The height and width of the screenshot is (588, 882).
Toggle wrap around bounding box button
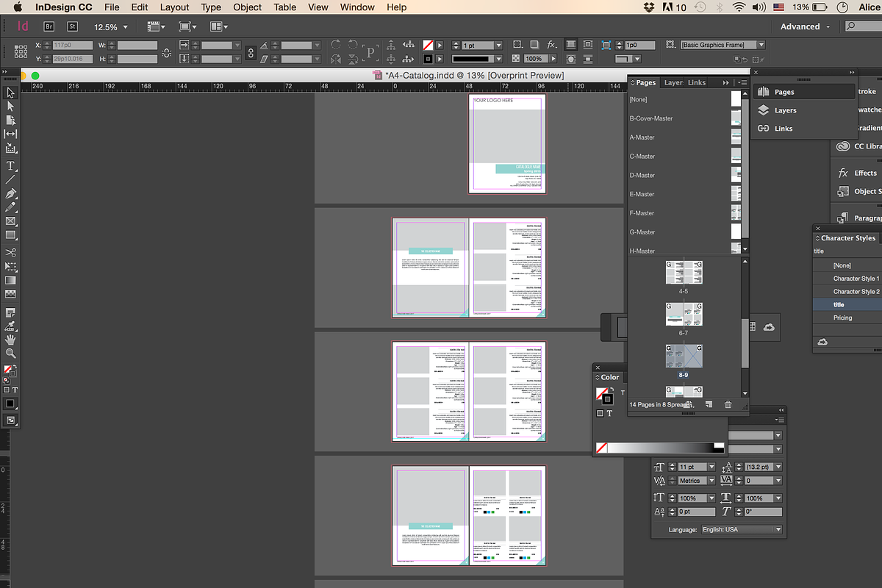coord(589,45)
